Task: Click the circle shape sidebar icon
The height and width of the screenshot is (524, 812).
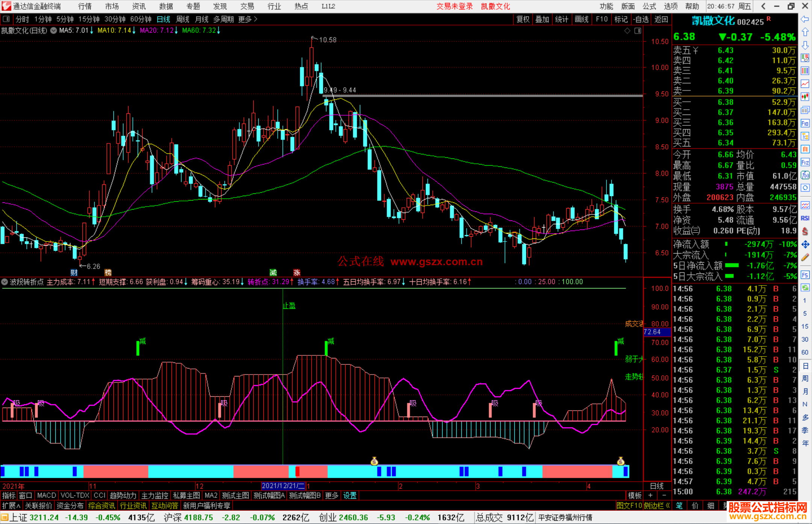Action: click(805, 188)
